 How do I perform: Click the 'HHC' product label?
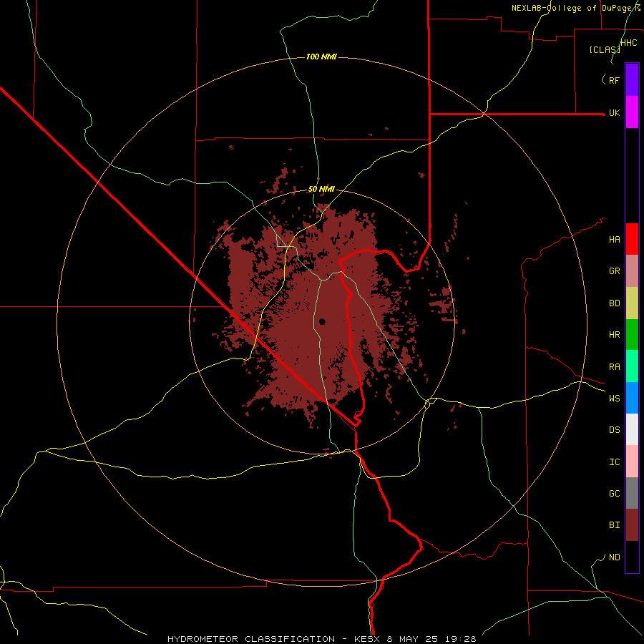point(629,43)
